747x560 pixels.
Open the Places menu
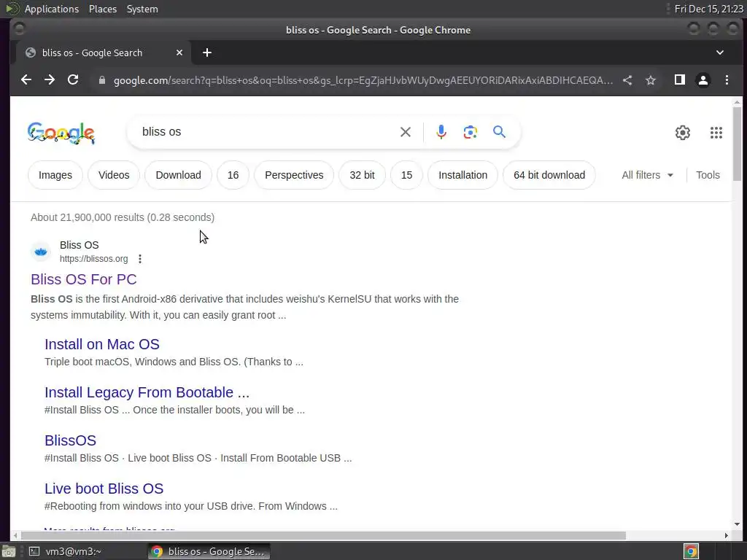click(102, 9)
